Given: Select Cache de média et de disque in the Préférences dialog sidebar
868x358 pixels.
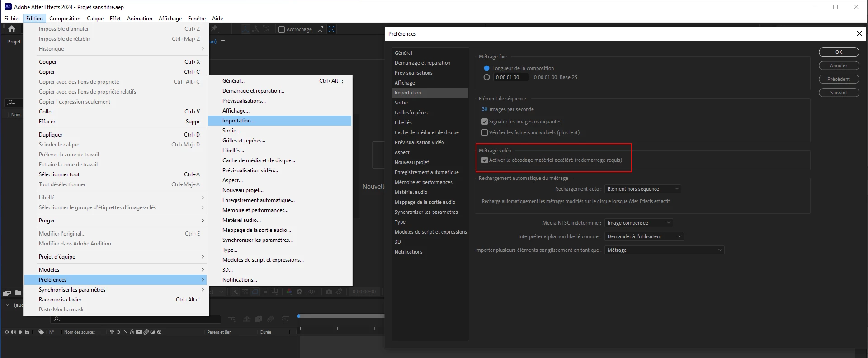Looking at the screenshot, I should click(x=430, y=132).
